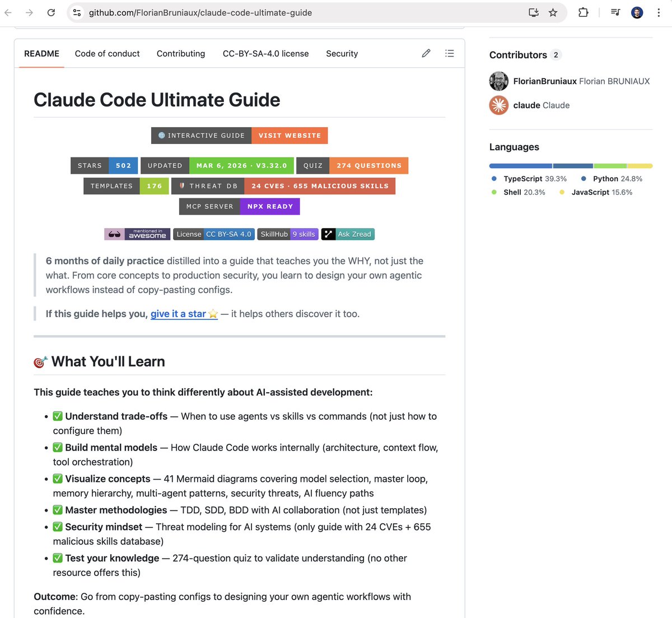672x618 pixels.
Task: Open the CC-BY-SA-4.0 license tab
Action: [x=265, y=54]
